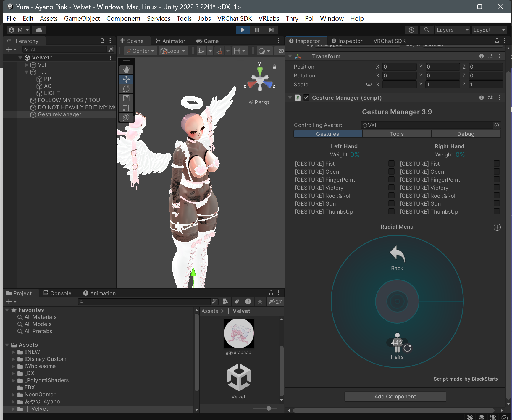Click the Pause button
The height and width of the screenshot is (420, 512).
(257, 30)
